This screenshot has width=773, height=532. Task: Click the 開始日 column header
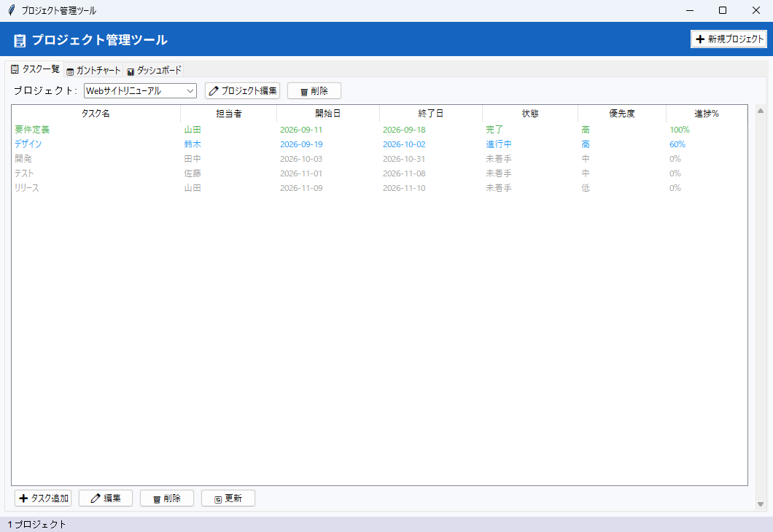click(328, 113)
